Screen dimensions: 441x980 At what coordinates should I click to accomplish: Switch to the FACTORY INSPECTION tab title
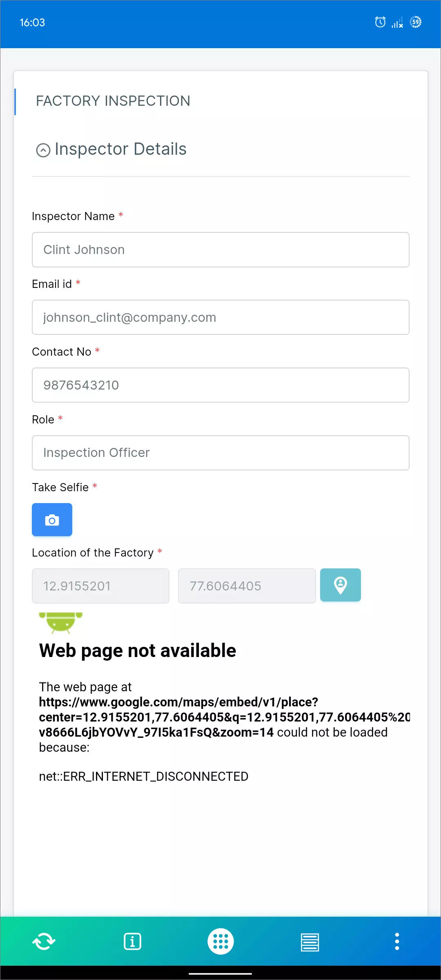coord(113,101)
